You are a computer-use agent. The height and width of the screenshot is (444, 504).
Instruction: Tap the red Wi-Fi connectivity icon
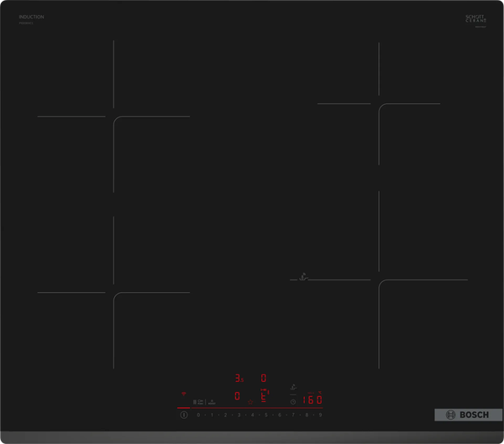click(x=184, y=394)
